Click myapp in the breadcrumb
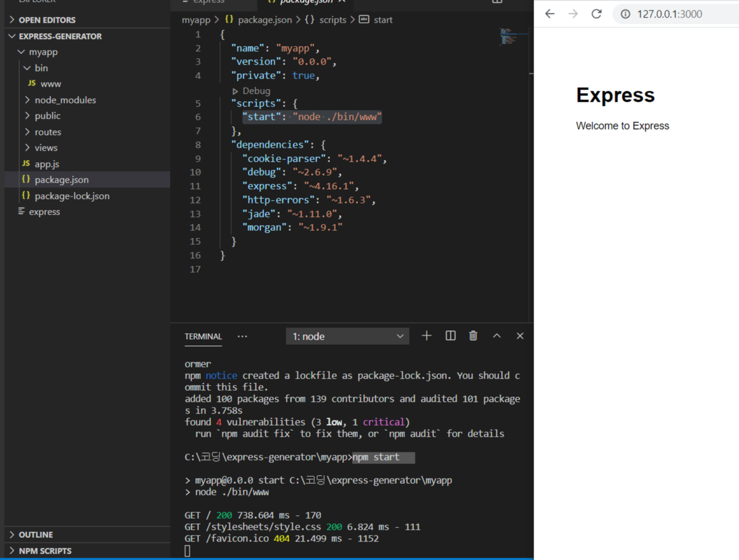 coord(196,20)
